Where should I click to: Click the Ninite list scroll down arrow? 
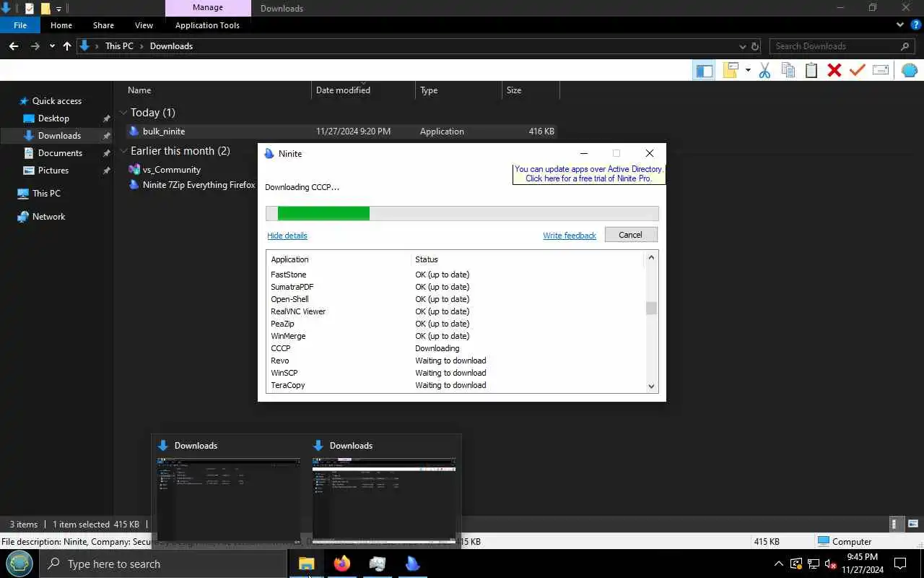pos(651,387)
